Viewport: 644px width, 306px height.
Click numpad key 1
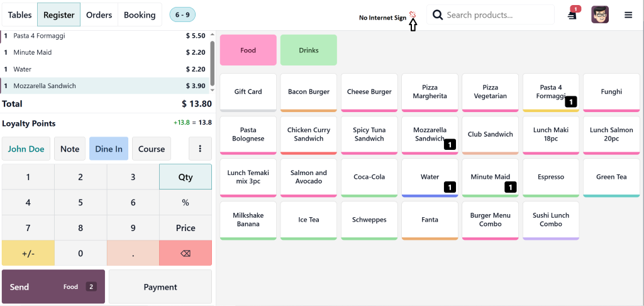click(28, 178)
